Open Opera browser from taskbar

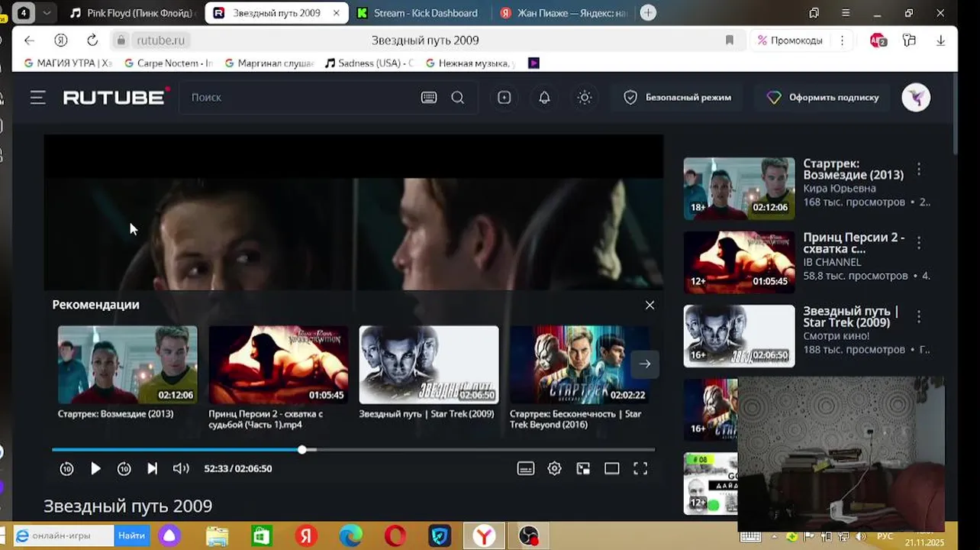395,536
